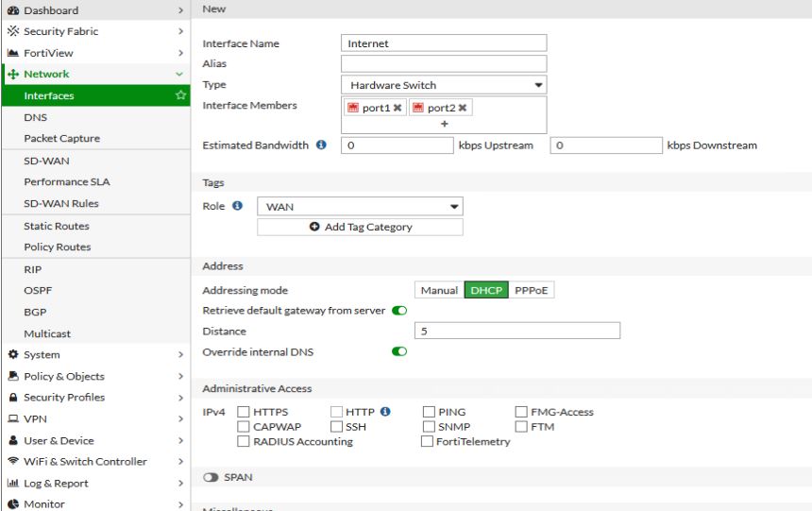Toggle the SPAN switch

coord(211,477)
